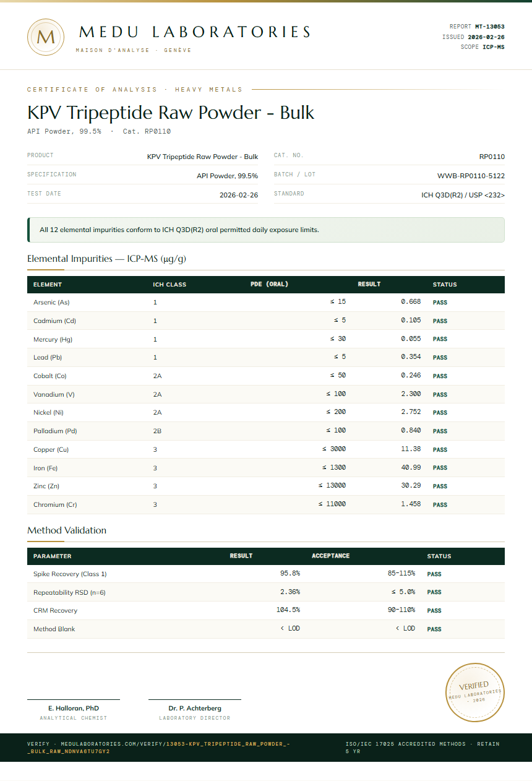This screenshot has width=532, height=781.
Task: Click the Verified gold seal stamp
Action: (x=476, y=692)
